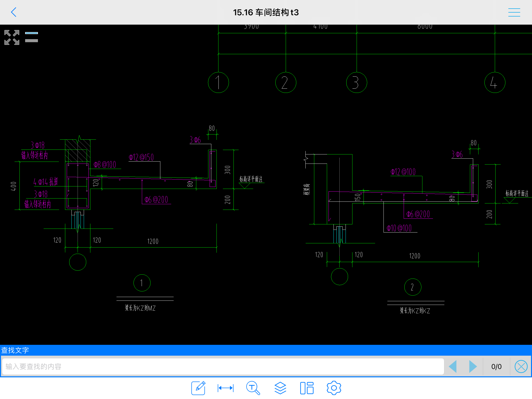This screenshot has width=532, height=399.
Task: Open the edit/annotate pencil tool
Action: 199,388
